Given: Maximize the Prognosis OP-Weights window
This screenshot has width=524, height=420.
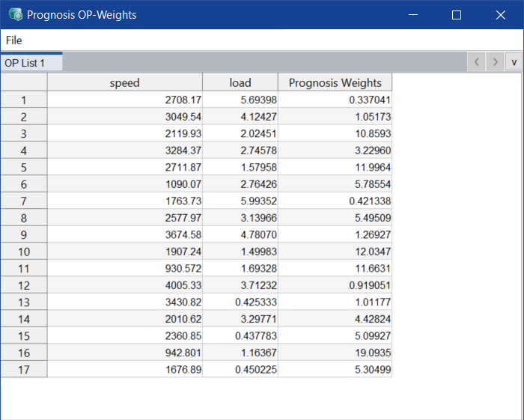Looking at the screenshot, I should click(457, 15).
